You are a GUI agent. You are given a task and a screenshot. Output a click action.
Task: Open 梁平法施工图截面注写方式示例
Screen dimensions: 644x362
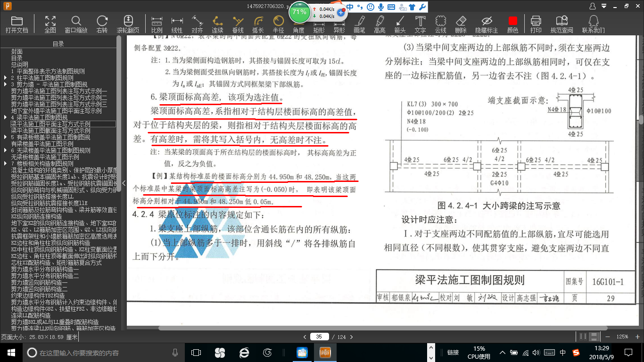(51, 131)
